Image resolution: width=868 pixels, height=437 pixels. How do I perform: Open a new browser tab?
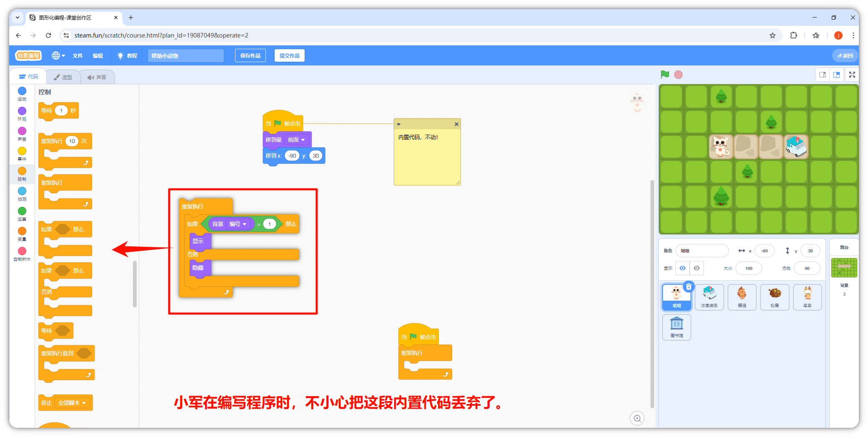131,18
